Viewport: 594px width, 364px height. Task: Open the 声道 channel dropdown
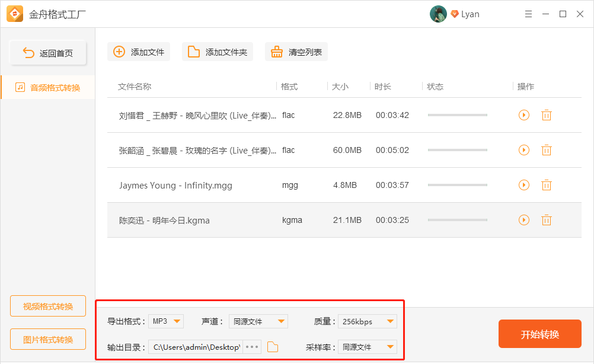pos(258,321)
